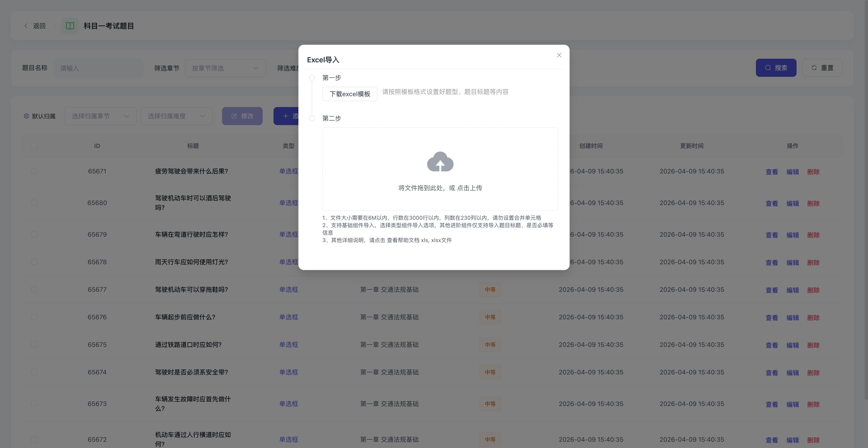Image resolution: width=868 pixels, height=448 pixels.
Task: Click the 更新时间 column header
Action: click(x=691, y=146)
